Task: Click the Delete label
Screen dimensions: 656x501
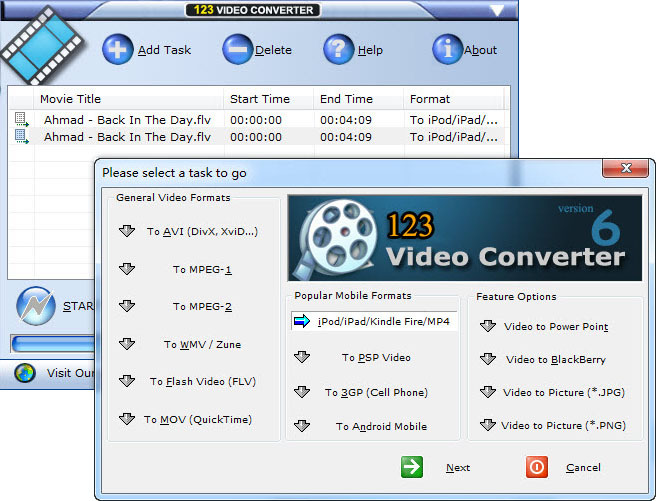Action: 273,50
